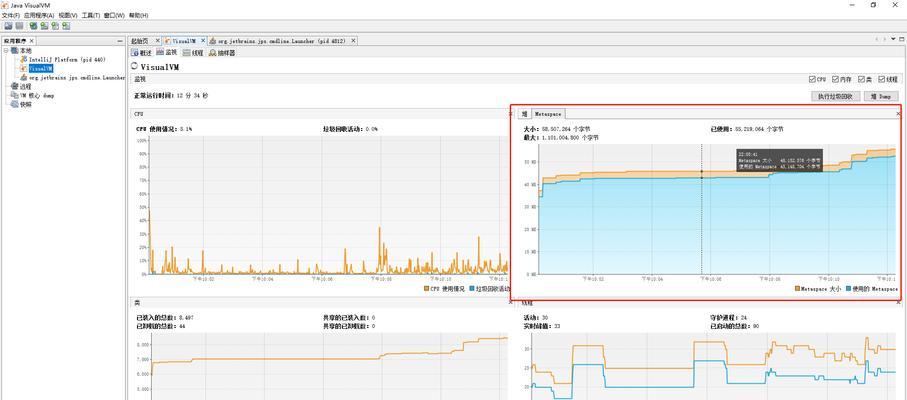Close the 类 classes chart panel
This screenshot has height=400, width=907.
[x=510, y=302]
